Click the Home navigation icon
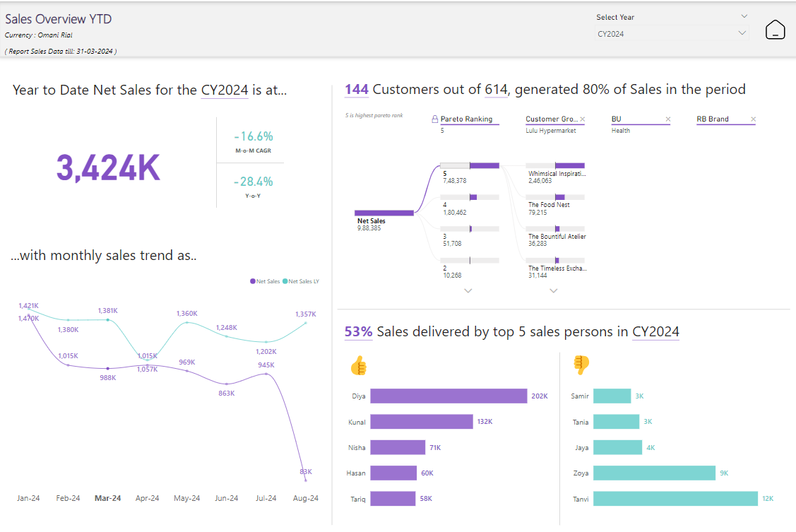796x532 pixels. coord(775,30)
